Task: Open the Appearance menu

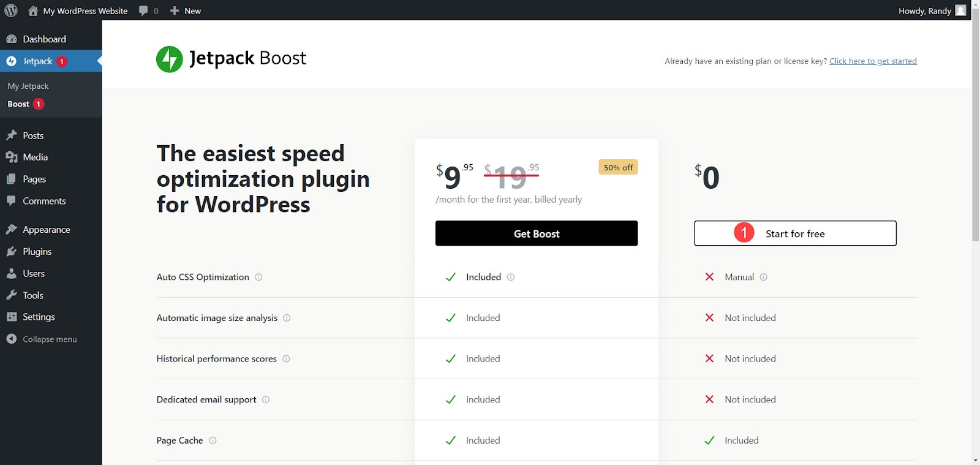Action: tap(51, 230)
